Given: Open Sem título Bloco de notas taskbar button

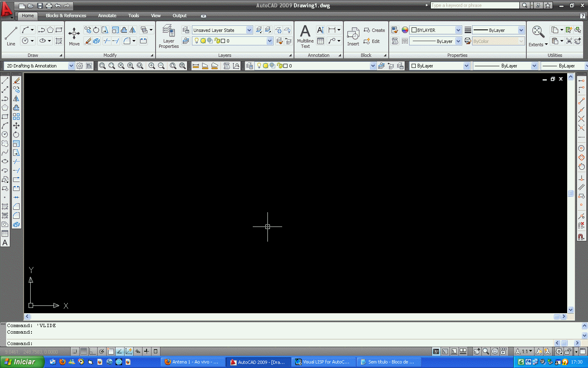Looking at the screenshot, I should (x=390, y=362).
